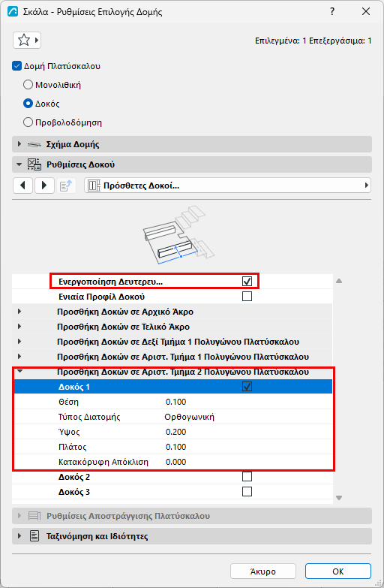384x588 pixels.
Task: Click the Άκυρο button
Action: click(x=263, y=571)
